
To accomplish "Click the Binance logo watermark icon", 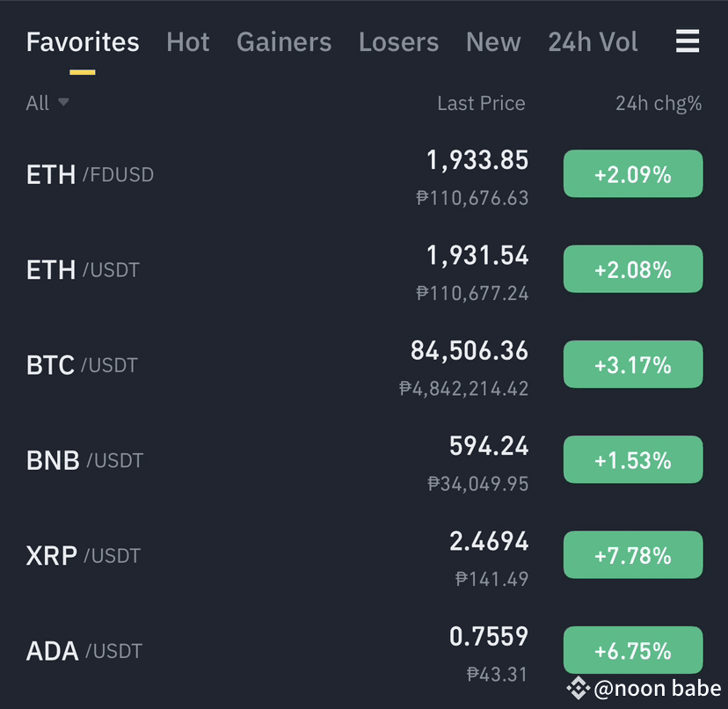I will (578, 688).
